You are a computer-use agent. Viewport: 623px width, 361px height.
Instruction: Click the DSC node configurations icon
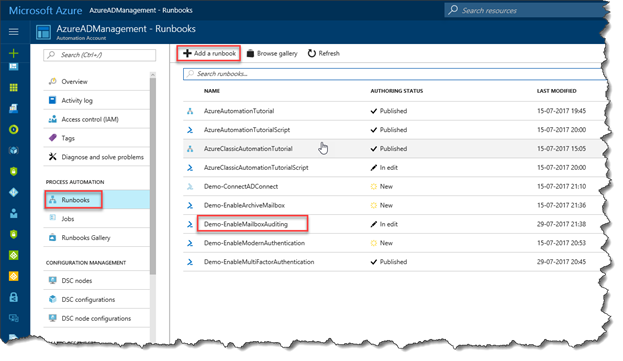[52, 318]
